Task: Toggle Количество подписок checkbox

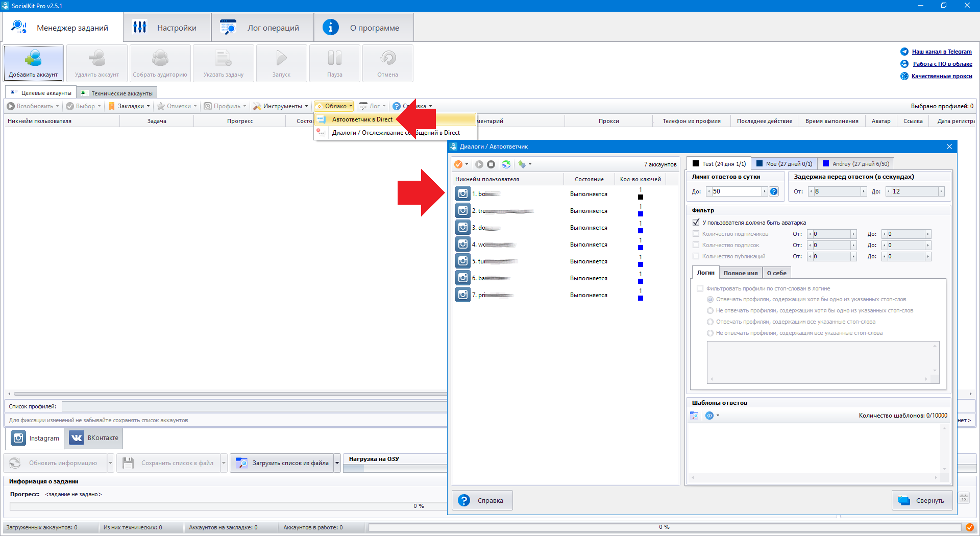Action: (x=696, y=245)
